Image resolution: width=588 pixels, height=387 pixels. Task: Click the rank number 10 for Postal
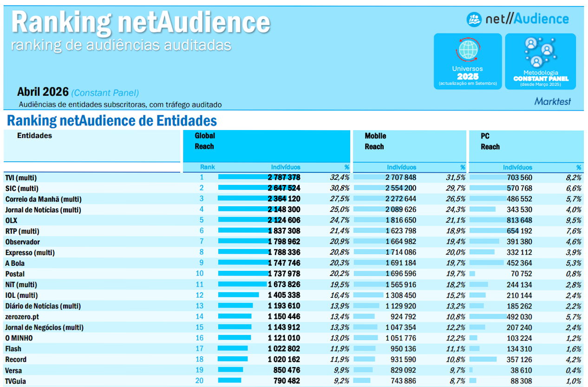200,274
